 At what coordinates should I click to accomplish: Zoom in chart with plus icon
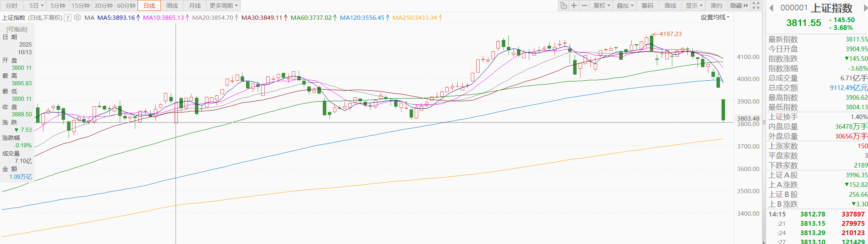[574, 5]
